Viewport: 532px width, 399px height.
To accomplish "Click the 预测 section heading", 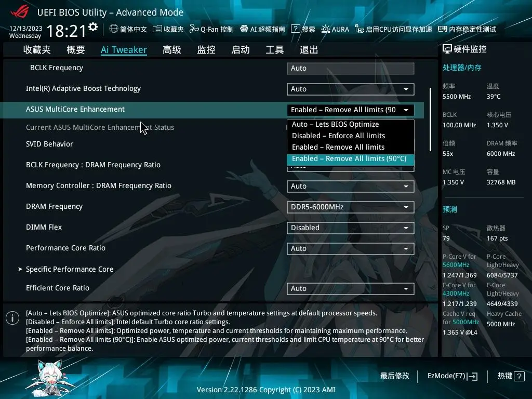I will pyautogui.click(x=450, y=209).
